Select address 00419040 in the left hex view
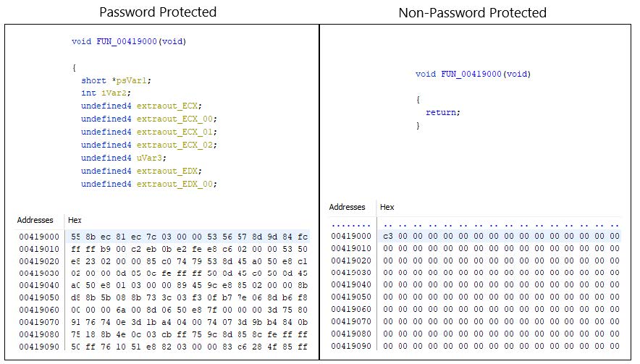640x364 pixels. [x=39, y=285]
